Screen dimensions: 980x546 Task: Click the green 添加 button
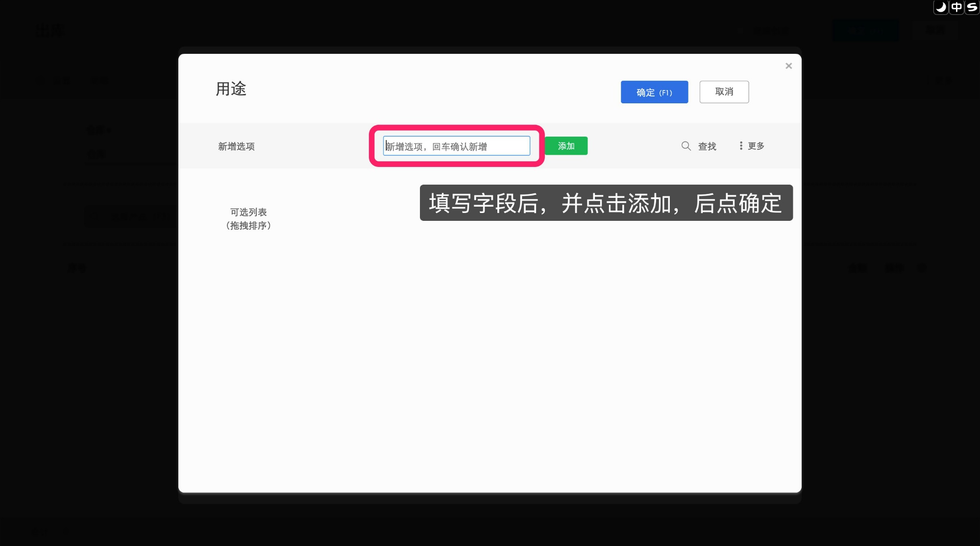point(566,146)
